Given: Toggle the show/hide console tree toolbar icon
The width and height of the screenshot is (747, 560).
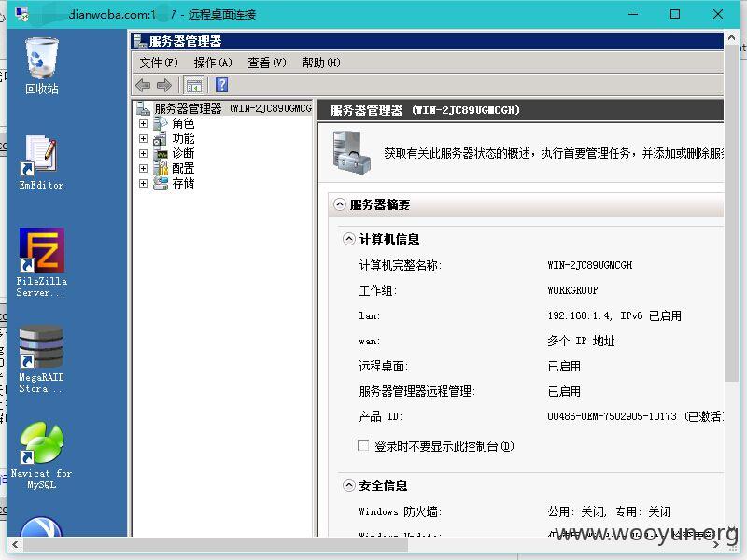Looking at the screenshot, I should (x=193, y=86).
